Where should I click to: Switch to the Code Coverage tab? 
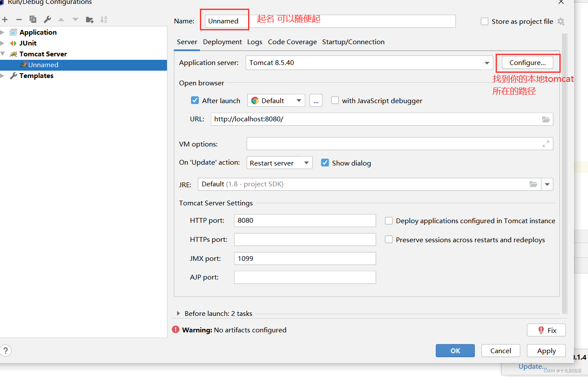pos(292,42)
